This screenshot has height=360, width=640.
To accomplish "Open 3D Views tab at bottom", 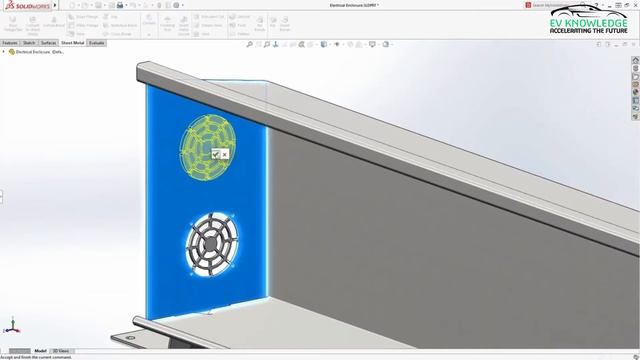I will pos(61,351).
